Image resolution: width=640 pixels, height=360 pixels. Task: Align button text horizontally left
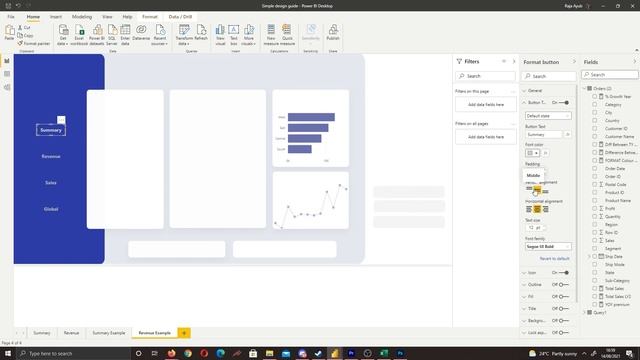[x=529, y=209]
